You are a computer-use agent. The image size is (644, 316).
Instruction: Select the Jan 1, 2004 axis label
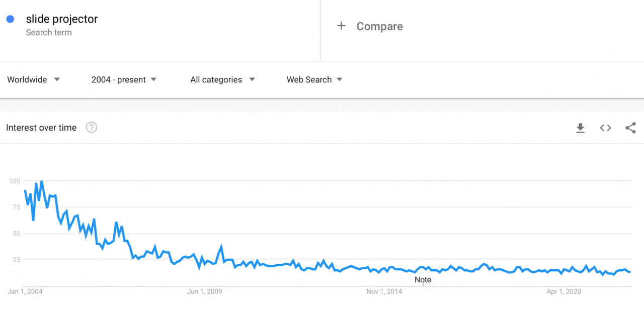tap(24, 291)
